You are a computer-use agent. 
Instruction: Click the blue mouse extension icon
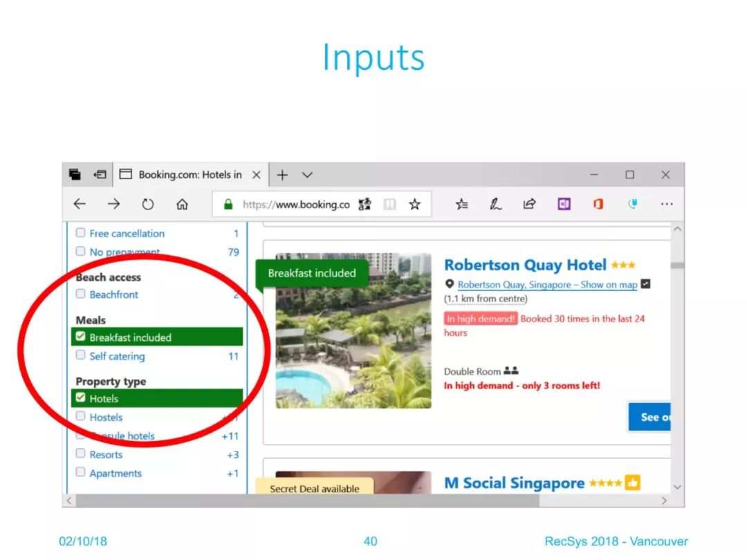point(633,204)
